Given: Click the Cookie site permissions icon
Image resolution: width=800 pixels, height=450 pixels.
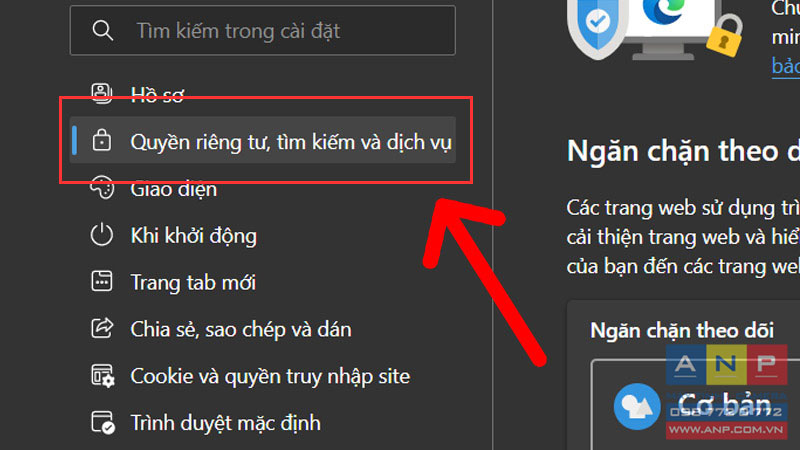Looking at the screenshot, I should (x=103, y=376).
